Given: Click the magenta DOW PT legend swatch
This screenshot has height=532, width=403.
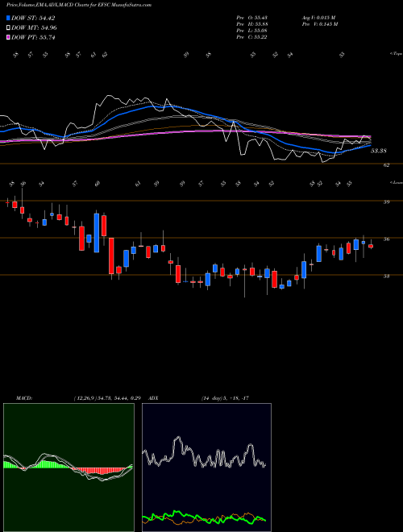Looking at the screenshot, I should (9, 37).
